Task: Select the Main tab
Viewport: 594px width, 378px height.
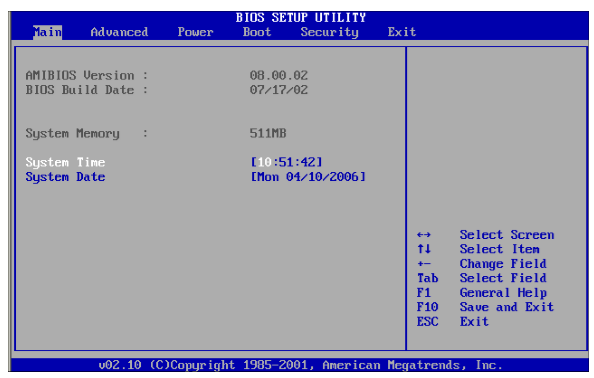Action: [47, 32]
